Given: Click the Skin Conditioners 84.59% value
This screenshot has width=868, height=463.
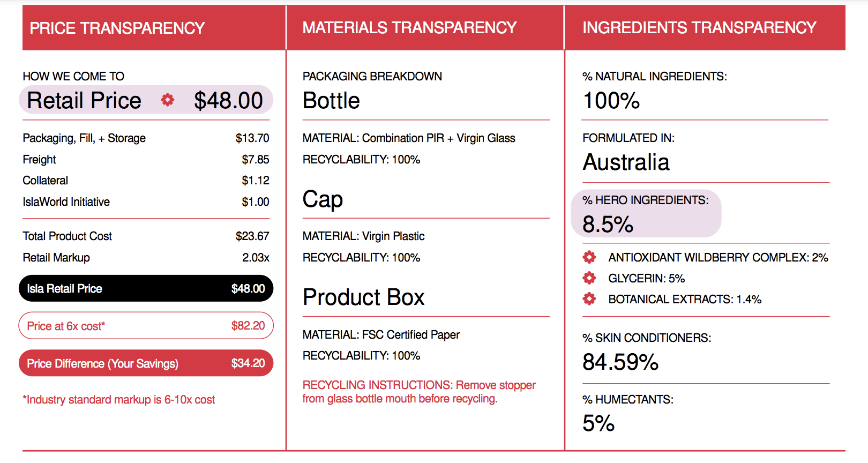Looking at the screenshot, I should (620, 362).
